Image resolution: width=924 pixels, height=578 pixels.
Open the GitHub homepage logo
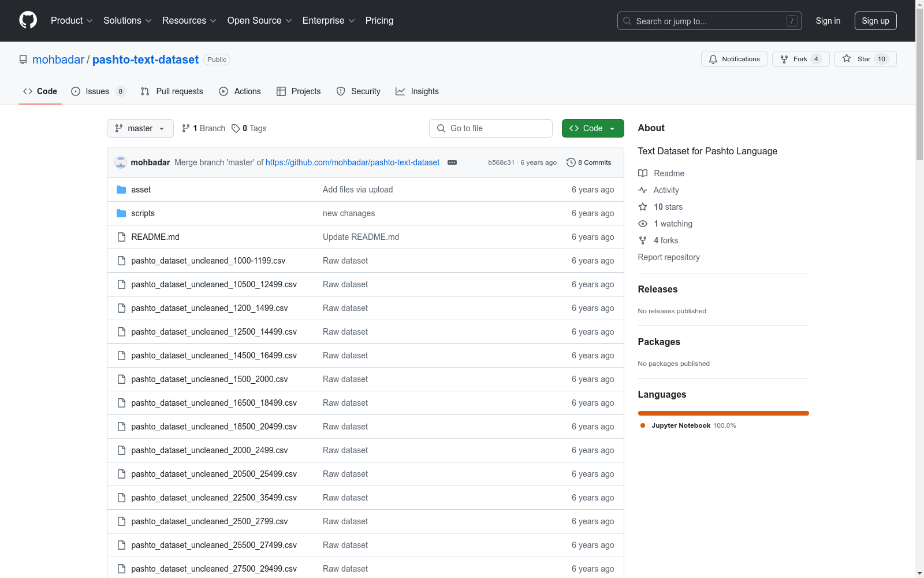[28, 20]
